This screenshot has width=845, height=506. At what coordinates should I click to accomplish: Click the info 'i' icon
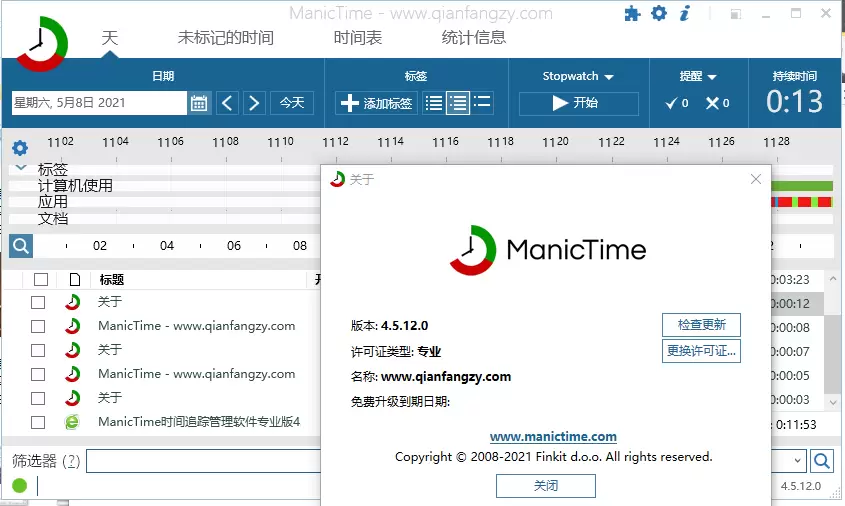click(x=684, y=13)
